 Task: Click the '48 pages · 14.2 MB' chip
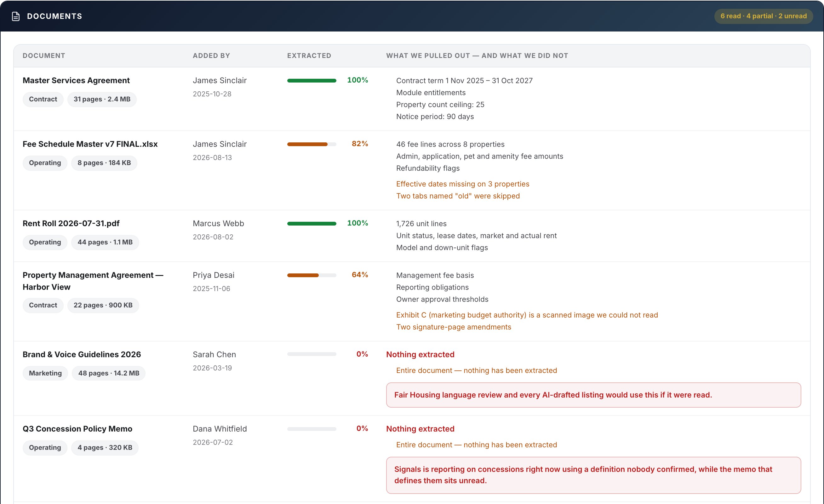[109, 373]
